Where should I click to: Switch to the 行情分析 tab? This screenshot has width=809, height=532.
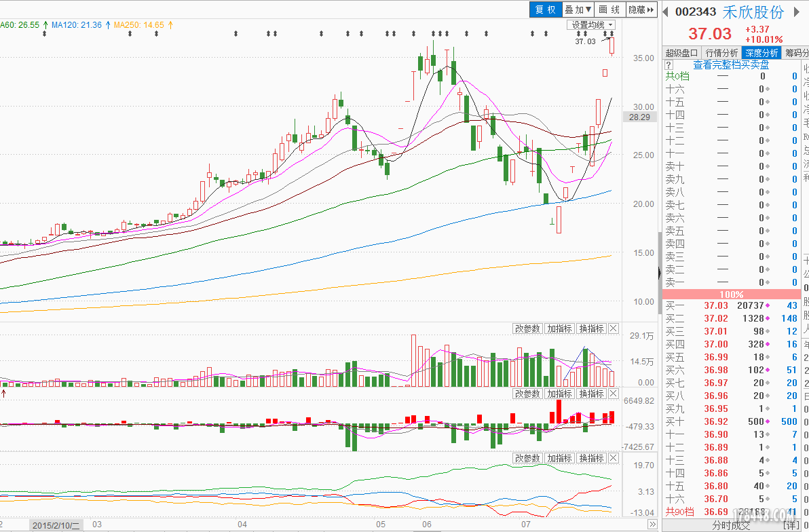tap(721, 53)
